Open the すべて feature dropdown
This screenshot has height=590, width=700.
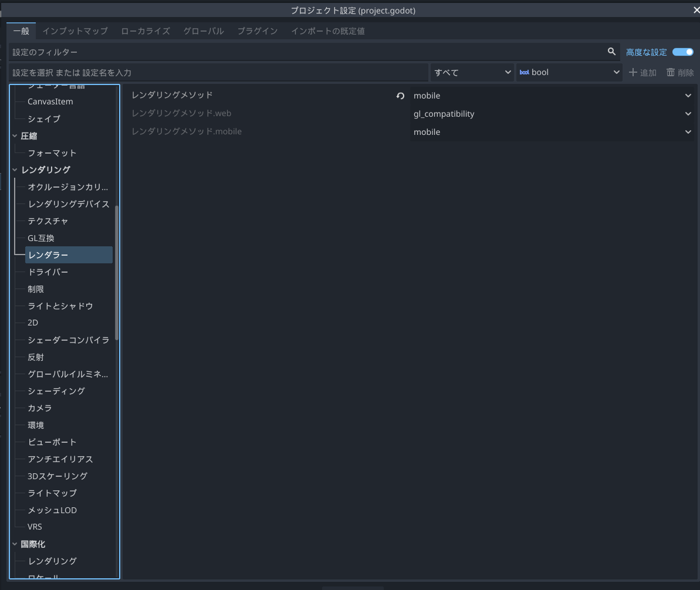(x=472, y=72)
